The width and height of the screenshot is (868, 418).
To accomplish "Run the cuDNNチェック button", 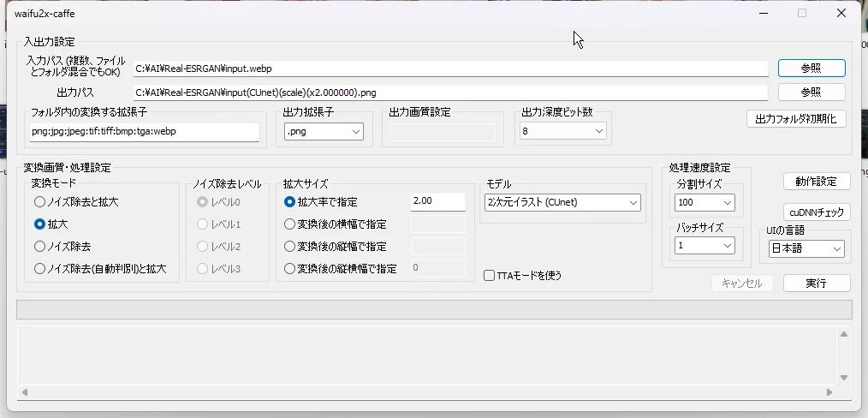I will tap(817, 212).
